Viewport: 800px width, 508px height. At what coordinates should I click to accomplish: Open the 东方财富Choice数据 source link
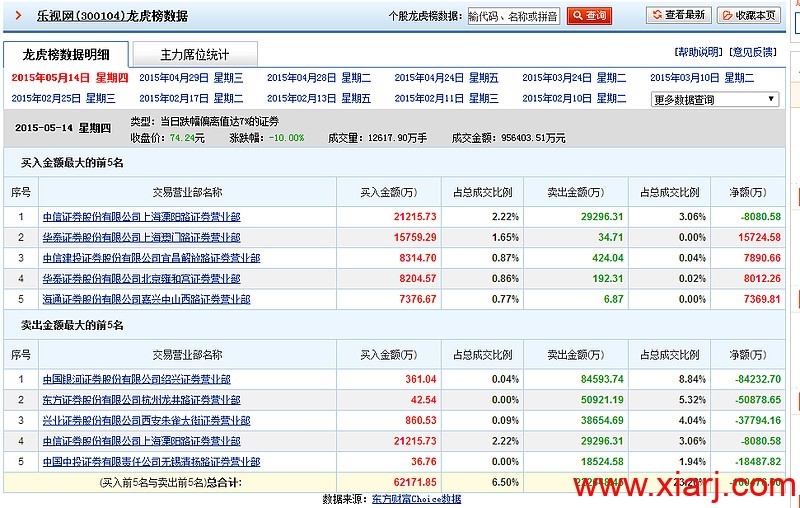(x=416, y=498)
